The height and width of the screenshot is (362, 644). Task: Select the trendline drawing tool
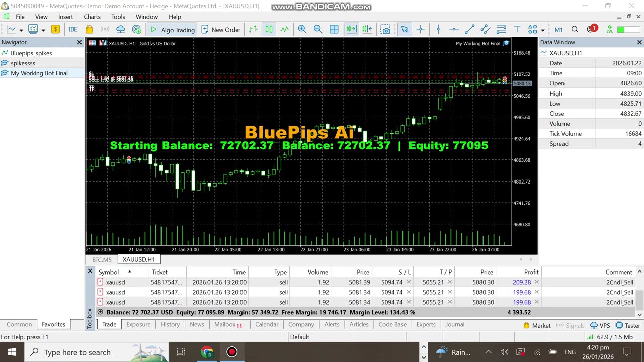click(470, 30)
